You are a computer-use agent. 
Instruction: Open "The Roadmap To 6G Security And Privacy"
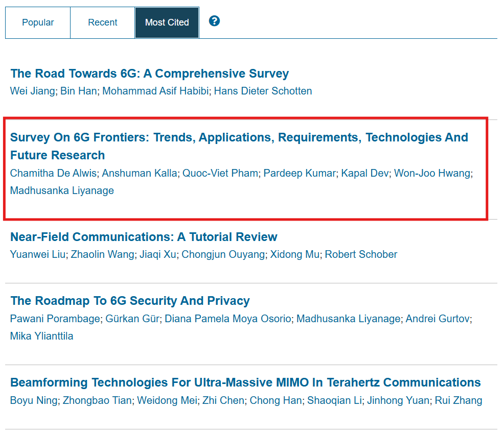tap(130, 301)
